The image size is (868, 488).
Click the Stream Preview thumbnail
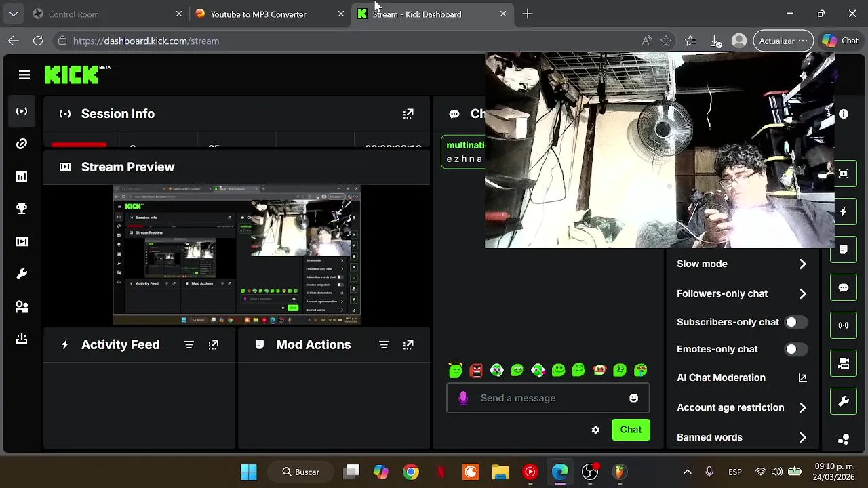[x=237, y=254]
